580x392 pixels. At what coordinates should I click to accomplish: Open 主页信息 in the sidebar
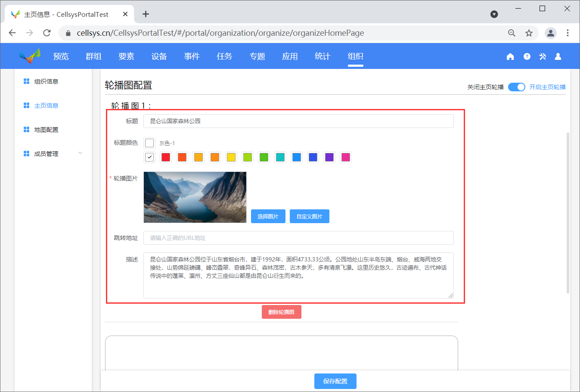point(46,106)
